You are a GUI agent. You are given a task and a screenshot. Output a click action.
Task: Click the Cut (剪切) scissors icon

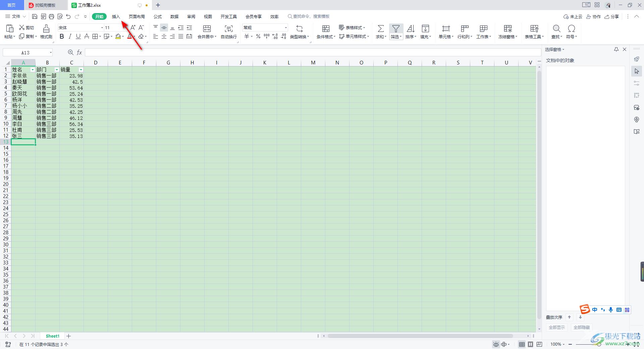(22, 28)
